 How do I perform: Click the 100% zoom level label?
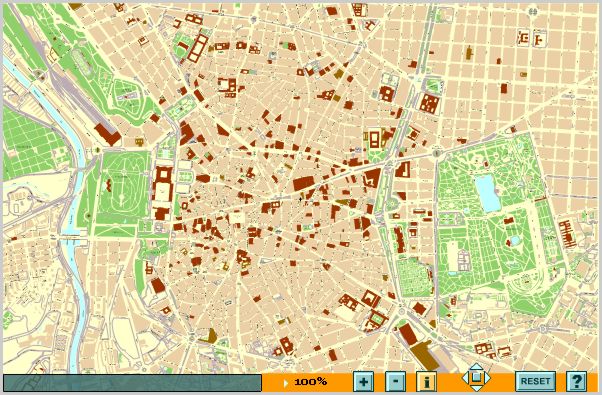pos(311,382)
